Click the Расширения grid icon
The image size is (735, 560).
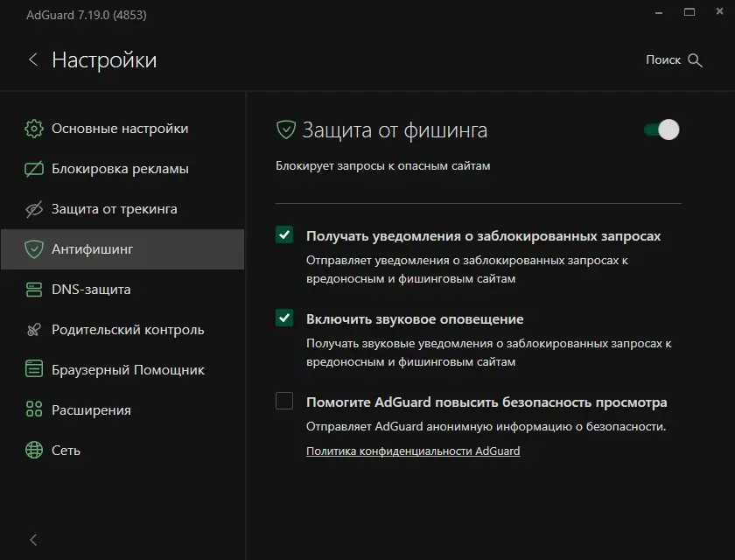33,410
